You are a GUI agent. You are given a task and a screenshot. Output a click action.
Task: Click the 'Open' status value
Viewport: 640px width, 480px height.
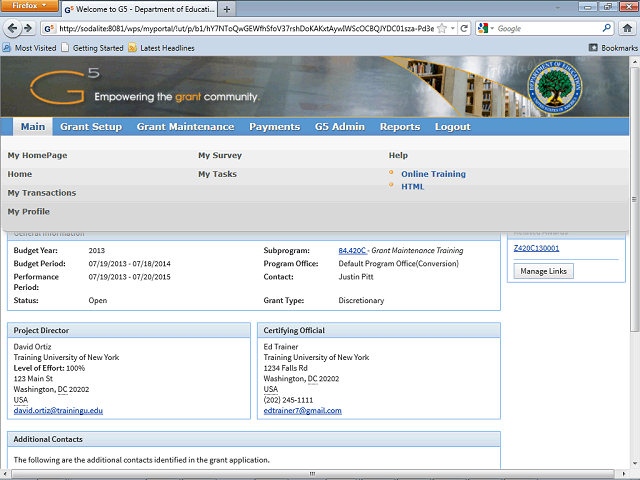[98, 300]
